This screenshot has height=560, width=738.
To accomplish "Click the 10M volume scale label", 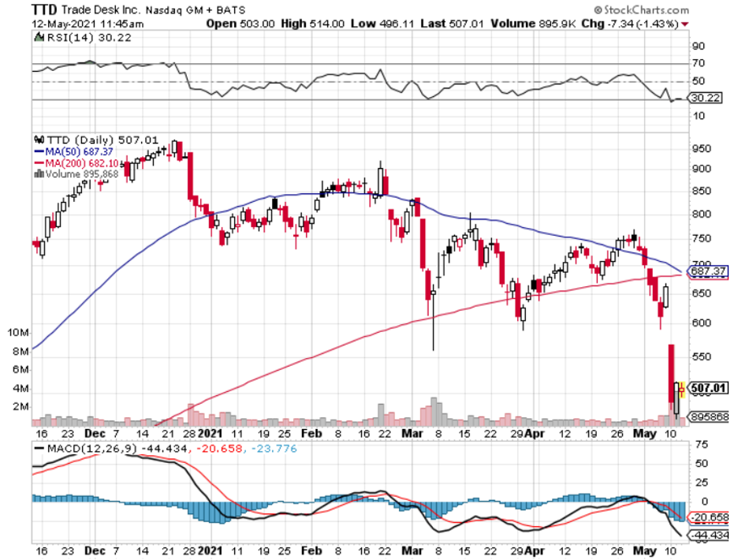I will click(18, 333).
